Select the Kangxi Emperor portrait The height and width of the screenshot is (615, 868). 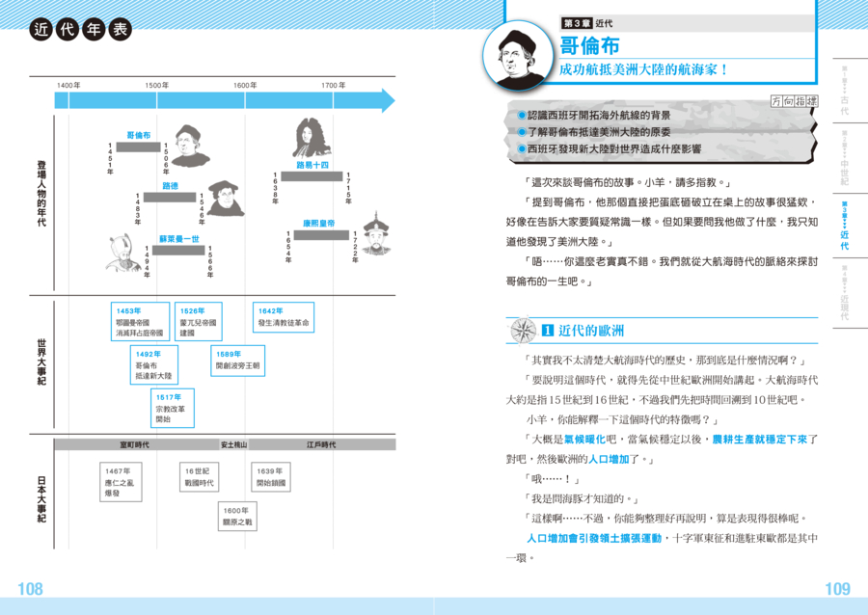(x=377, y=234)
